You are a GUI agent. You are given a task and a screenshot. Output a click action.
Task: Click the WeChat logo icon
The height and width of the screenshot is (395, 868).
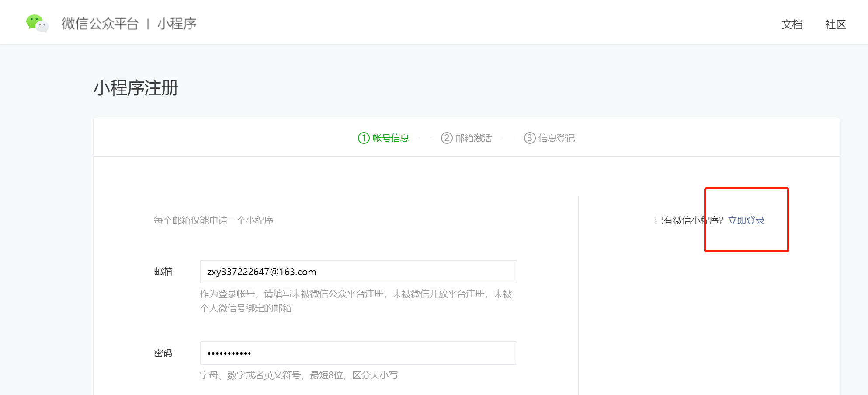(37, 24)
